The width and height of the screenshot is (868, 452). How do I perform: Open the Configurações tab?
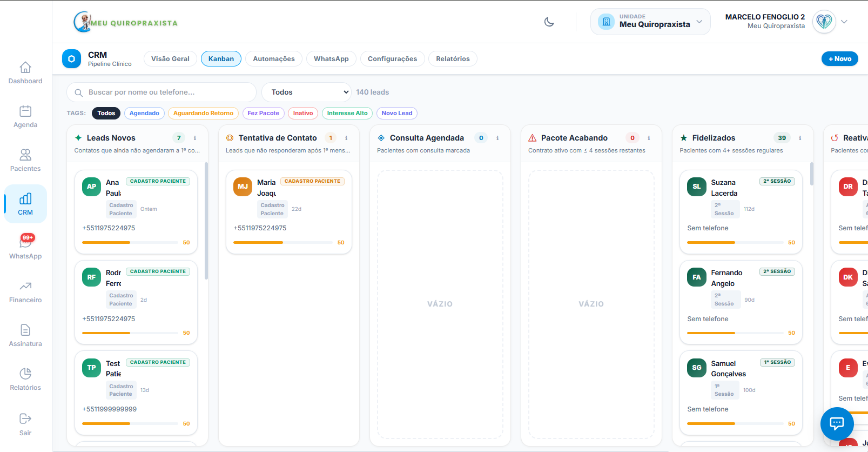point(393,59)
